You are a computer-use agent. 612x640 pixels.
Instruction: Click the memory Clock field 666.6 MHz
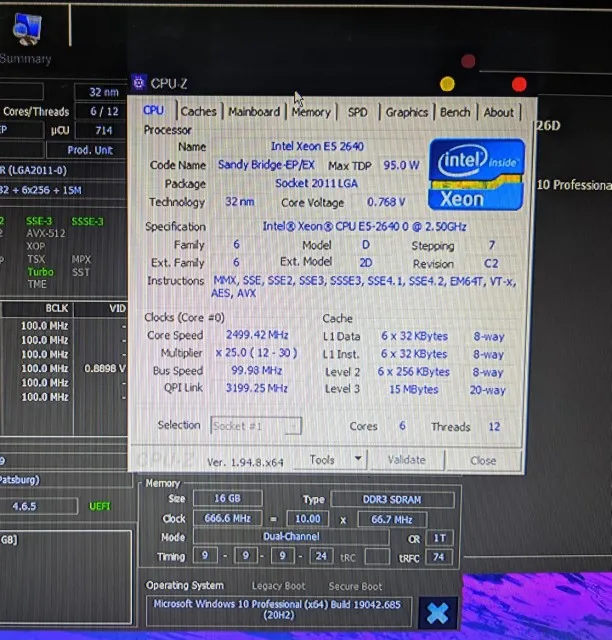click(227, 518)
